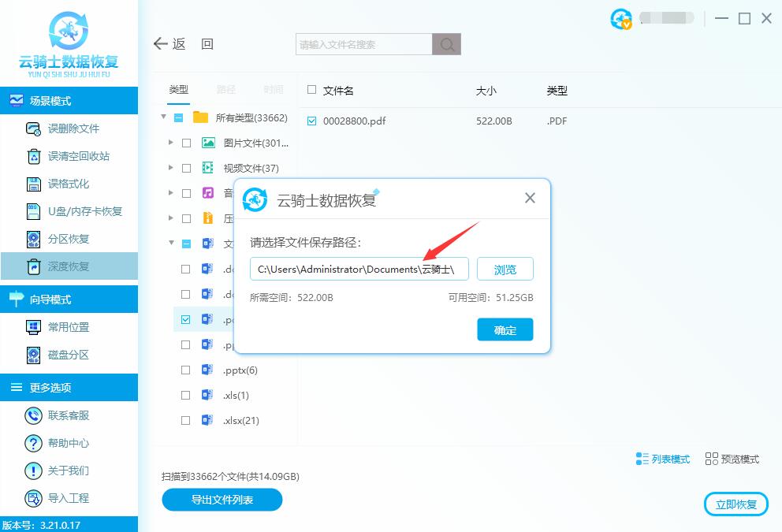Screen dimensions: 782x532
Task: Click 导出文件列表 button
Action: (x=222, y=500)
